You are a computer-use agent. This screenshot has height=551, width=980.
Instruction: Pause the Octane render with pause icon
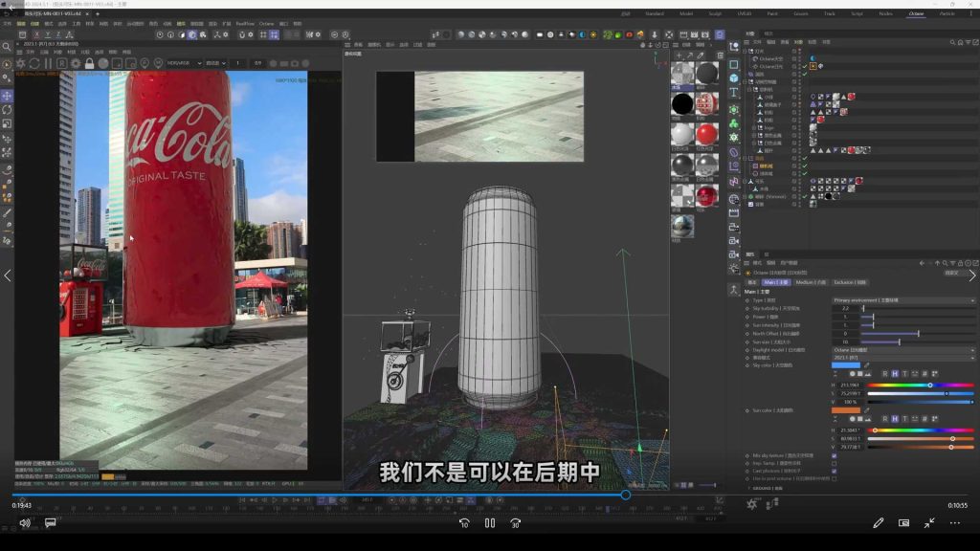[x=48, y=63]
